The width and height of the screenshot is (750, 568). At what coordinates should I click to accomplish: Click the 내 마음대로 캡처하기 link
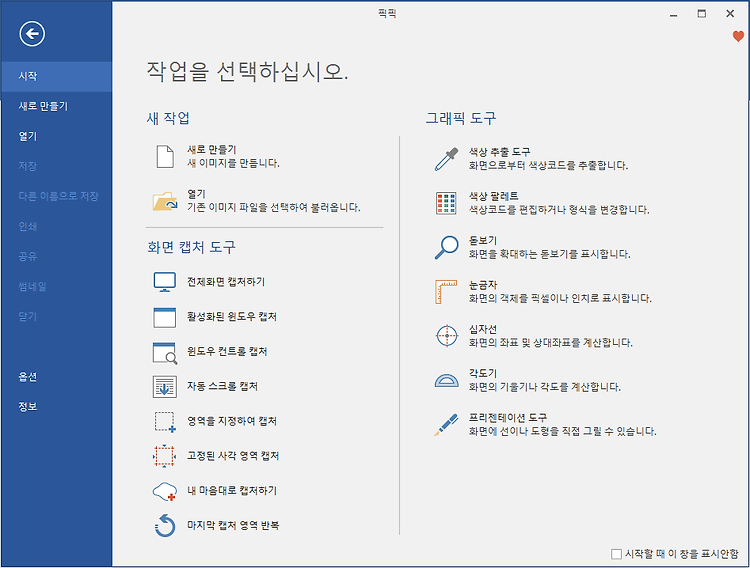(232, 491)
